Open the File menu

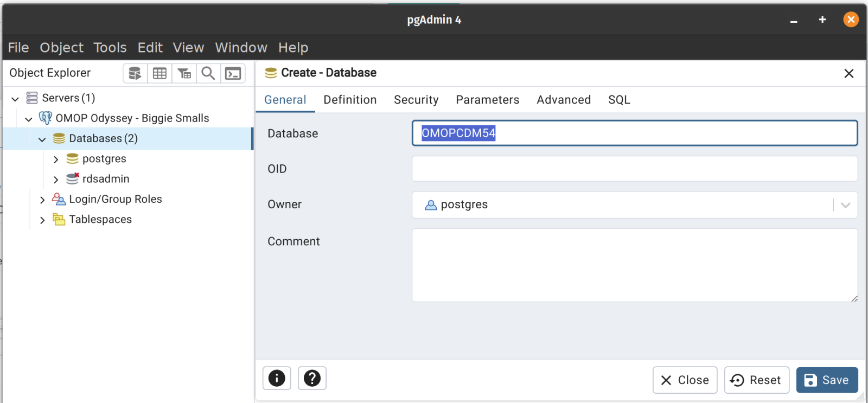(18, 48)
